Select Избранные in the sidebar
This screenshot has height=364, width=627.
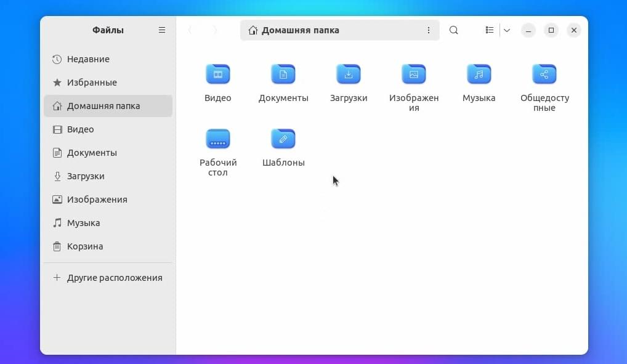pos(108,83)
